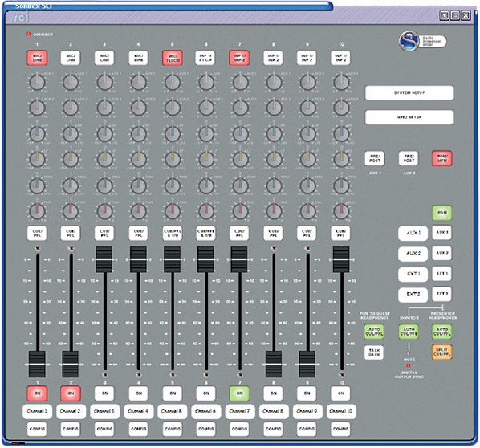Click channel 1 red PAN knob
The height and width of the screenshot is (448, 480).
[37, 211]
